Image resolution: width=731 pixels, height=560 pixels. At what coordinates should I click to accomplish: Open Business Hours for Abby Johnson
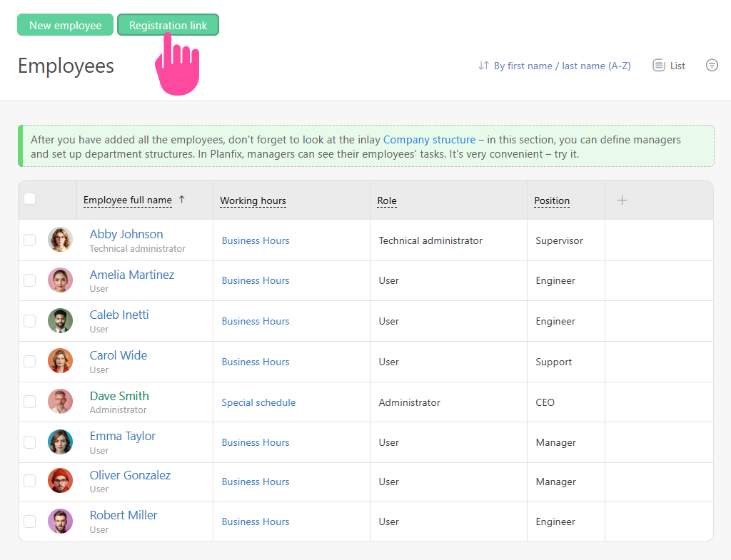tap(256, 240)
